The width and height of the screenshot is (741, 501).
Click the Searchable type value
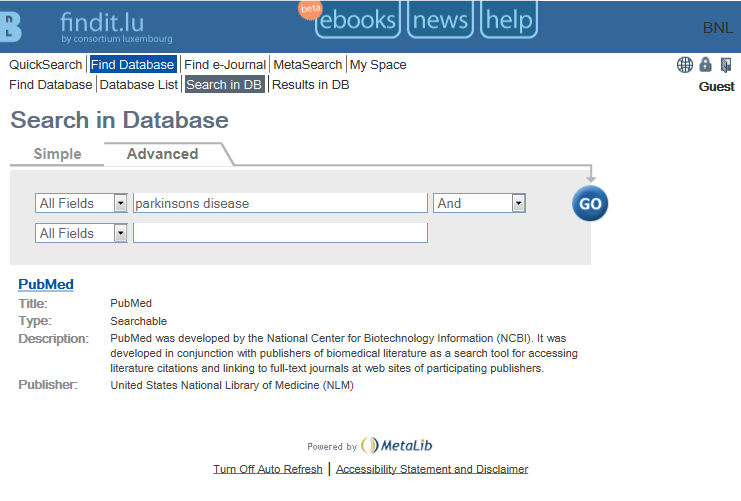point(138,321)
